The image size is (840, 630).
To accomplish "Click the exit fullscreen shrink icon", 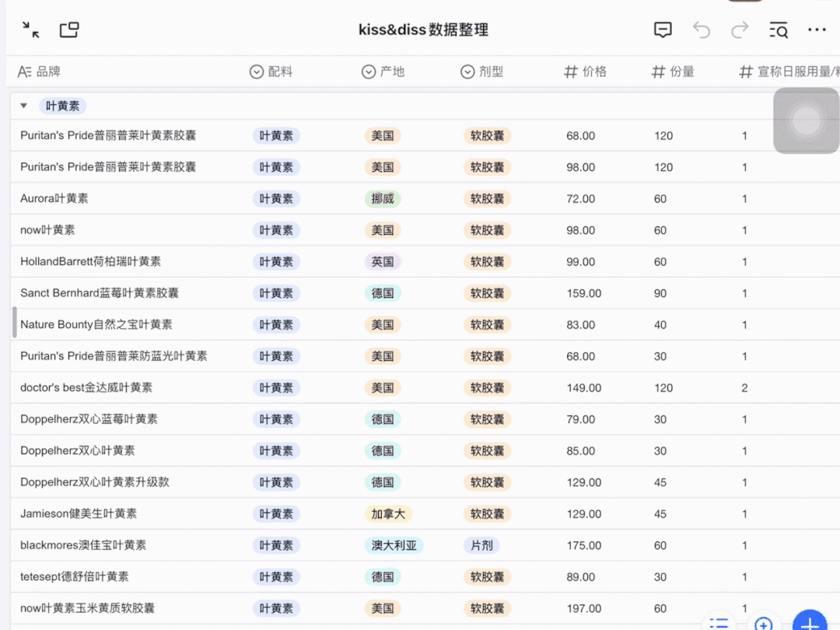I will coord(31,30).
